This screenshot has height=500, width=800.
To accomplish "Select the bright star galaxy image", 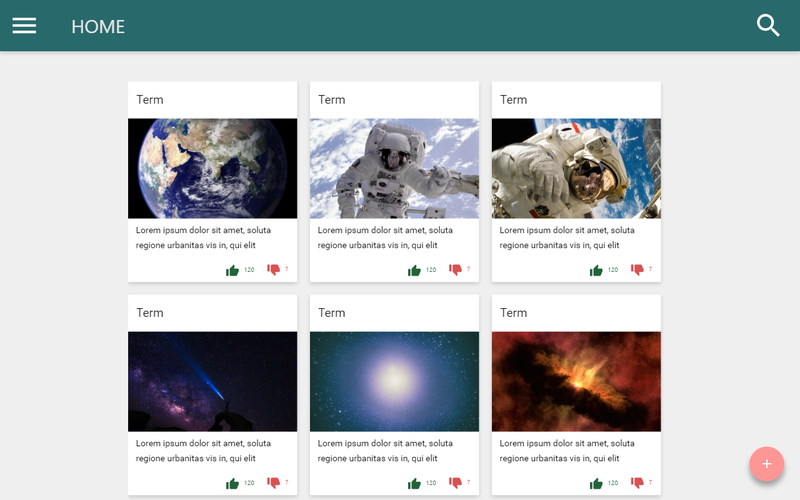I will point(394,381).
